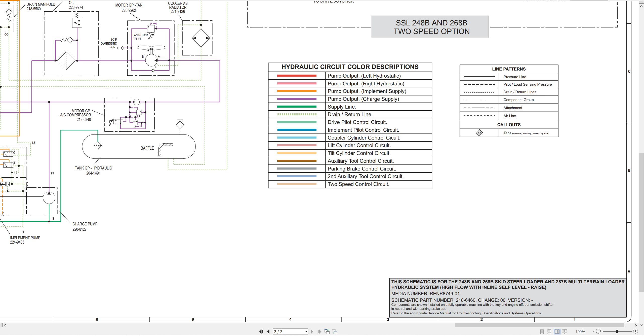Click 'CHARGE PUMP 220-8127' label
Screen dimensions: 644x336
pyautogui.click(x=85, y=226)
